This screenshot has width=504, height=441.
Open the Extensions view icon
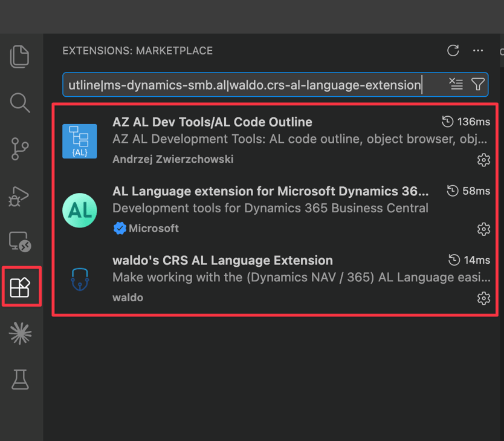pos(20,287)
